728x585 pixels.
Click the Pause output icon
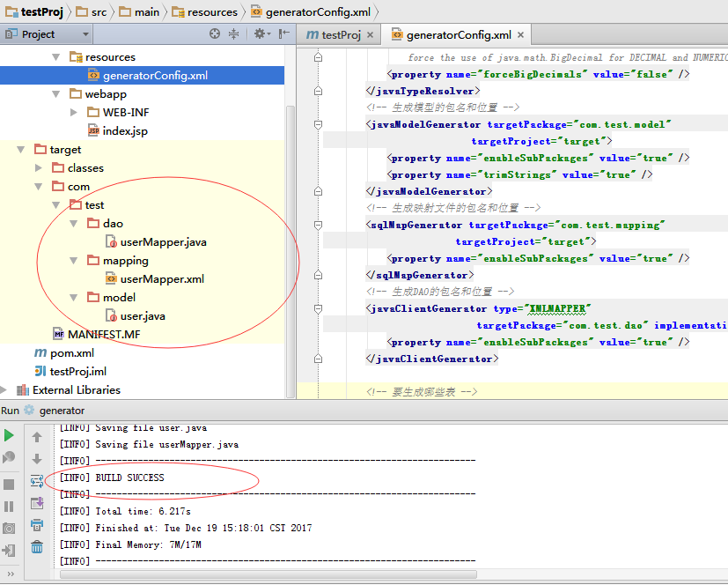9,507
